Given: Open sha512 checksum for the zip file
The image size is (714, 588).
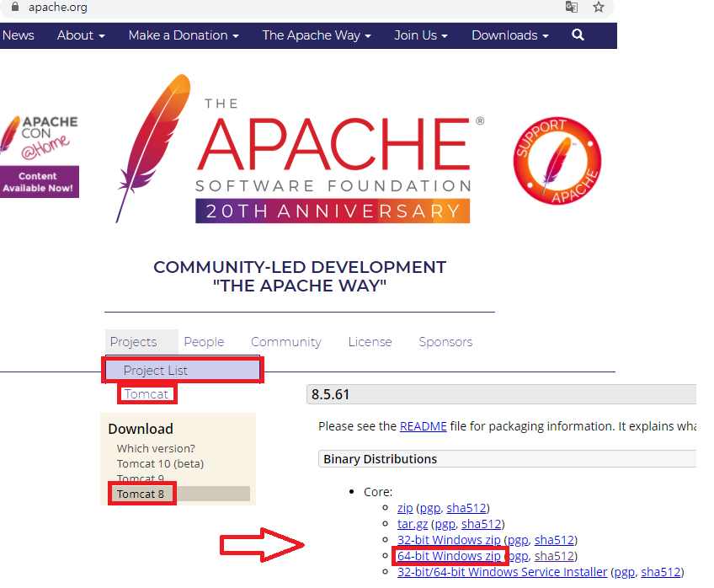Looking at the screenshot, I should pos(466,508).
